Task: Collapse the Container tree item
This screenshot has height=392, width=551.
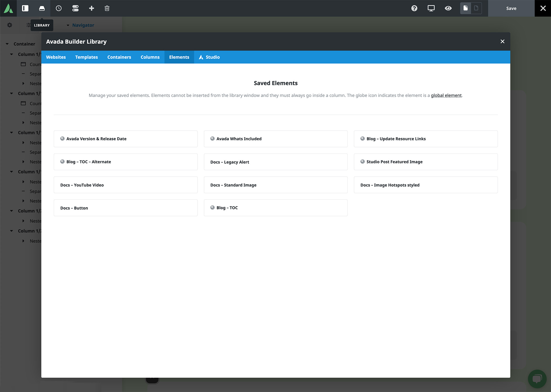Action: pos(7,44)
